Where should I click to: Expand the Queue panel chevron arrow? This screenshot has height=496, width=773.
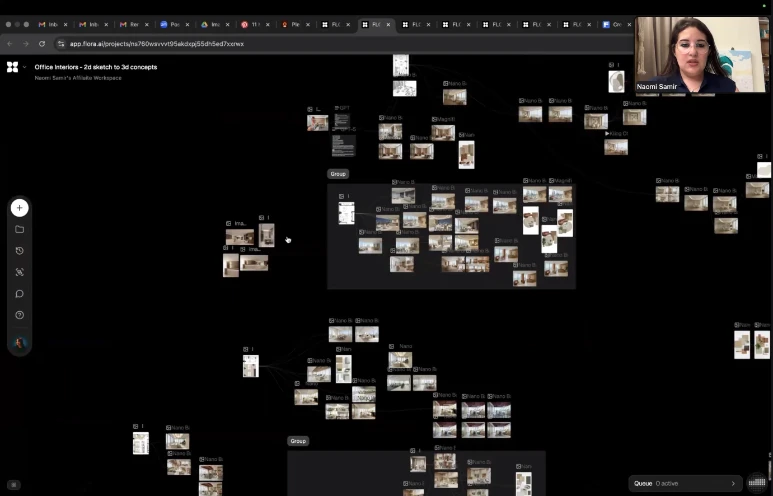[733, 483]
